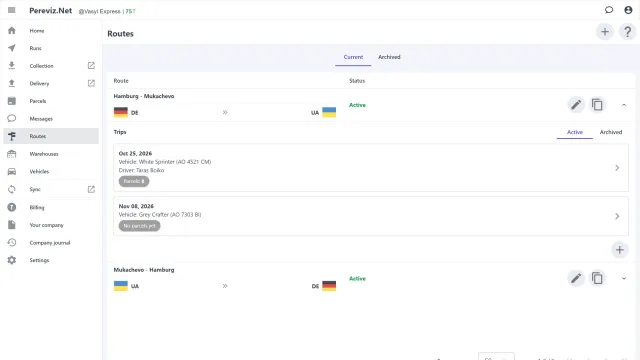Add a new trip with plus button
Image resolution: width=640 pixels, height=360 pixels.
[620, 250]
